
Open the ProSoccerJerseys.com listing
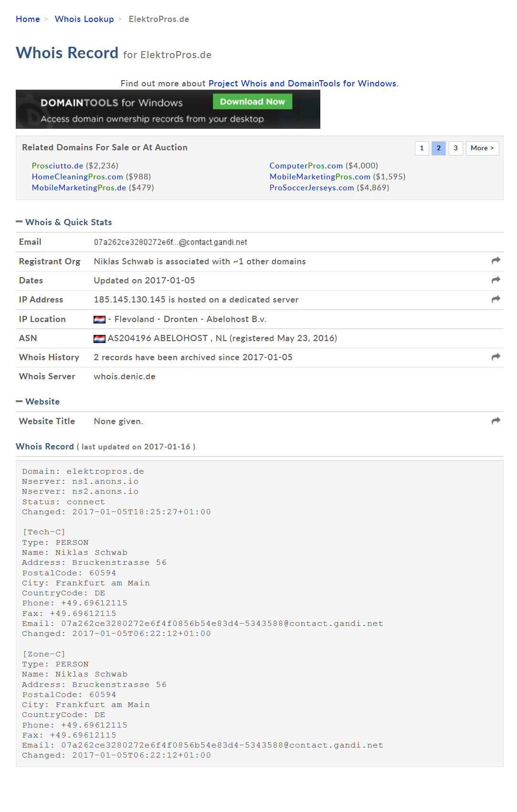coord(312,188)
